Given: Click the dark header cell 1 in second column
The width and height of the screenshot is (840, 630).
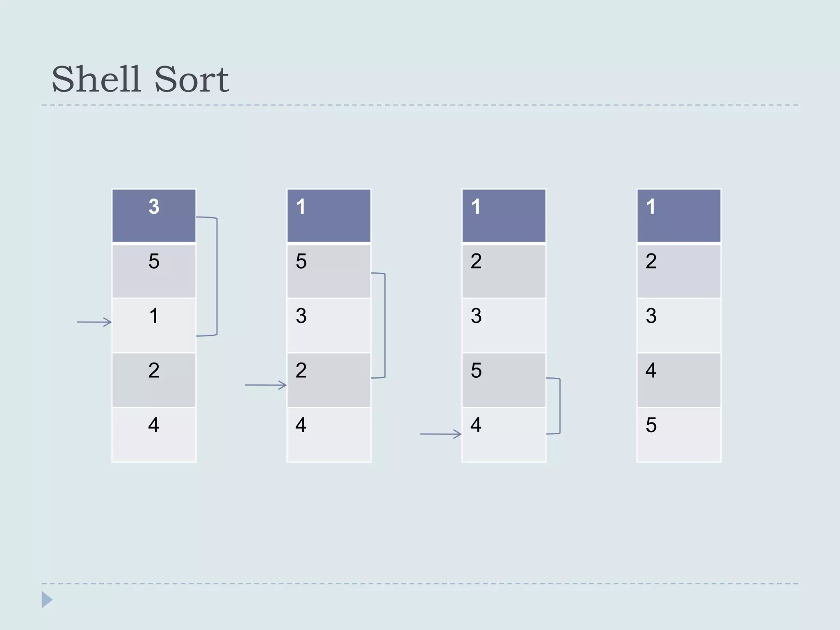Looking at the screenshot, I should pos(329,216).
